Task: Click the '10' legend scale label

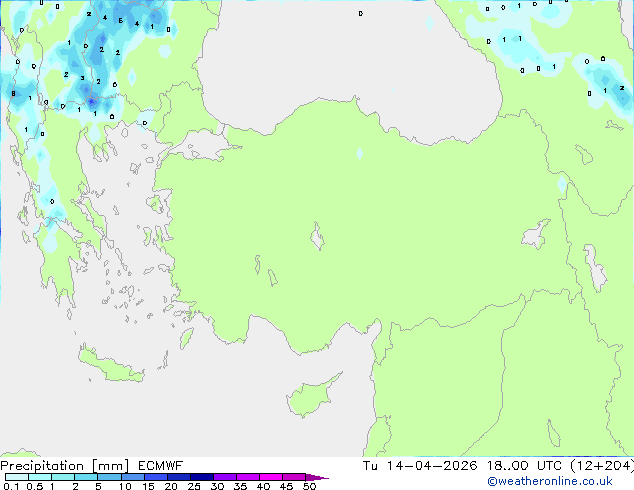Action: coord(125,486)
